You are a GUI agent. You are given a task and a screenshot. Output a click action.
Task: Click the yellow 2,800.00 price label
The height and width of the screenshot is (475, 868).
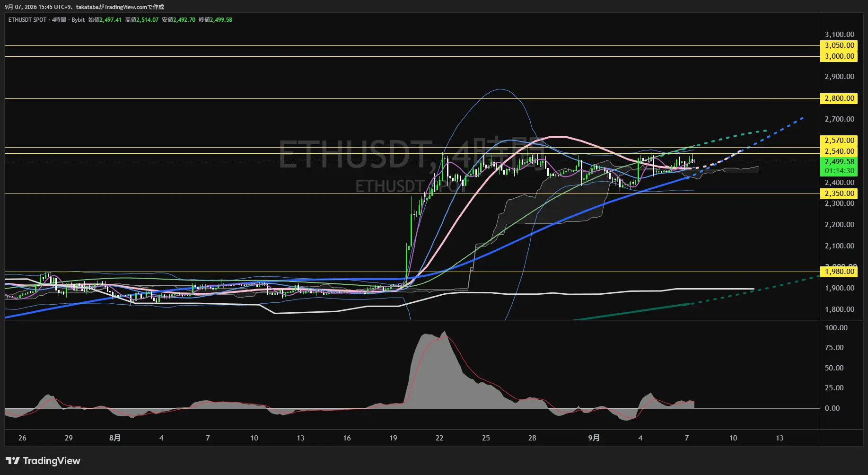point(839,98)
